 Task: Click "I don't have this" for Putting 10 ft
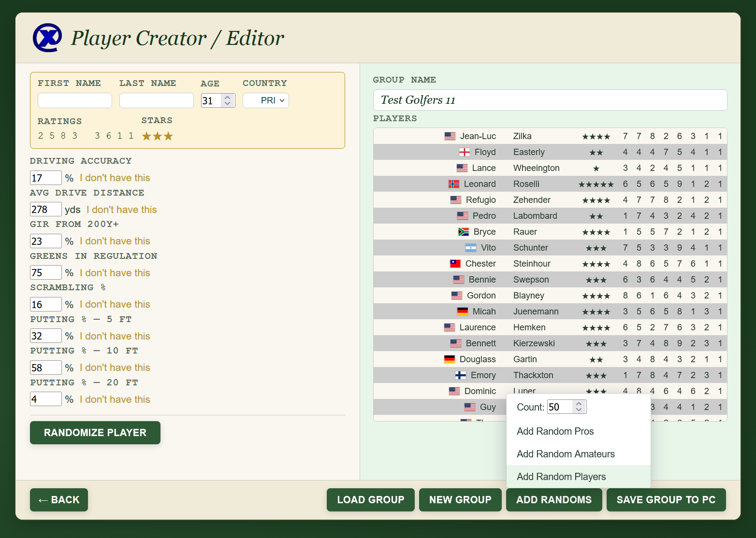[x=115, y=368]
